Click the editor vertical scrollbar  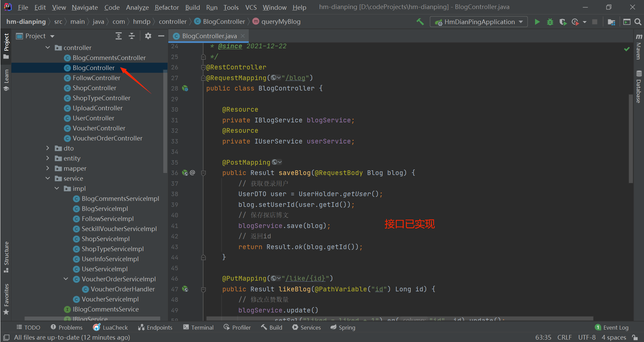tap(631, 138)
